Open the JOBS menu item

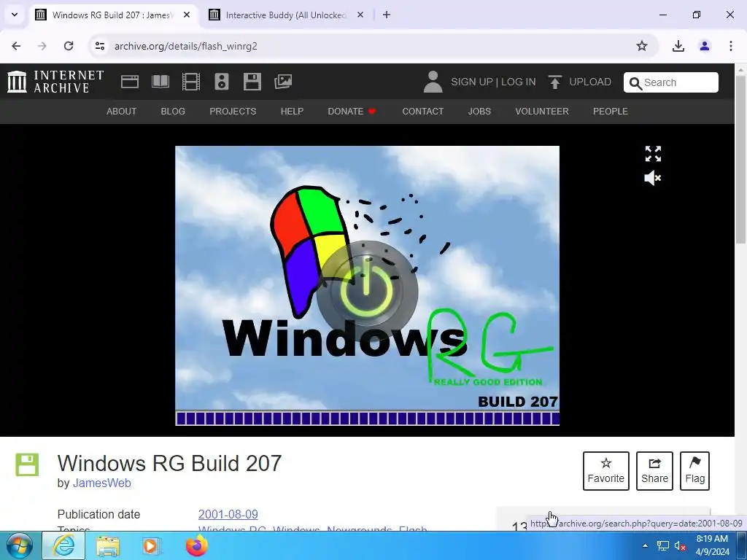click(x=479, y=112)
